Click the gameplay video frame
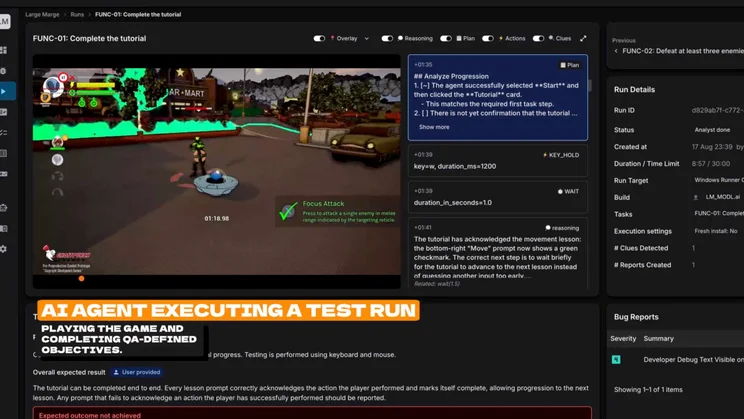 (216, 171)
